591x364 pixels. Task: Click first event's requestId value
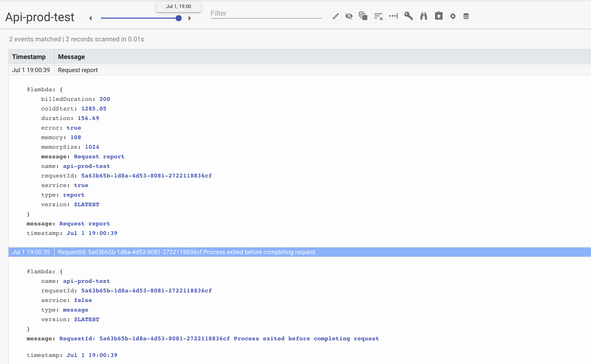tap(146, 176)
